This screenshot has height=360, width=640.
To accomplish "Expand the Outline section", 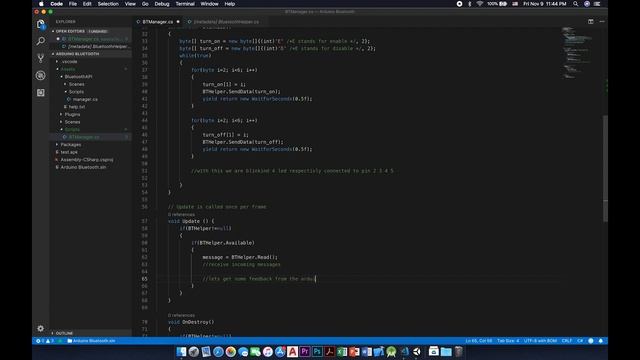I will coord(64,333).
